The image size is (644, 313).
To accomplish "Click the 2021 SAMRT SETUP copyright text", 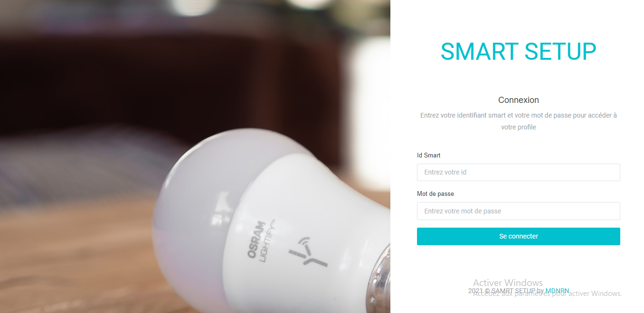I will pos(506,291).
